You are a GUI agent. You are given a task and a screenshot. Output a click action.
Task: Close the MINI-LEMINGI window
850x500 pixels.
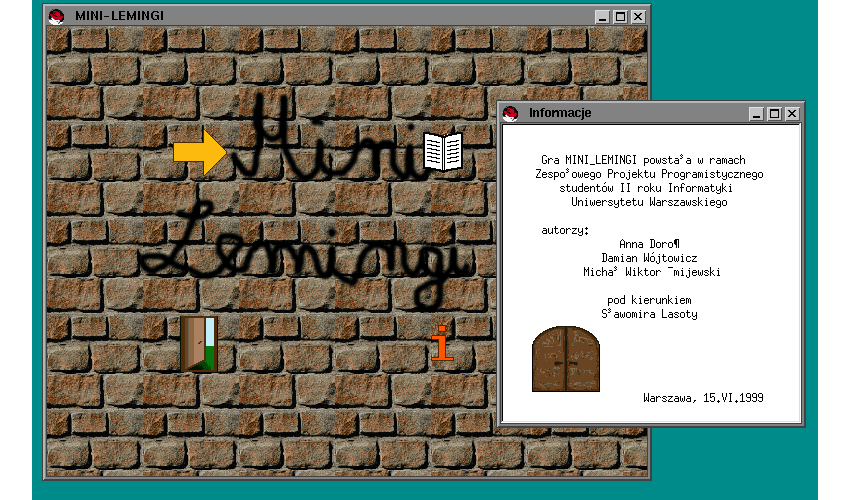(637, 16)
